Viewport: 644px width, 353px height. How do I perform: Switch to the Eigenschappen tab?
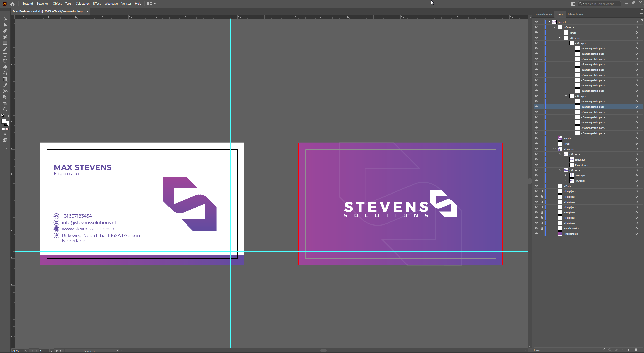[543, 14]
